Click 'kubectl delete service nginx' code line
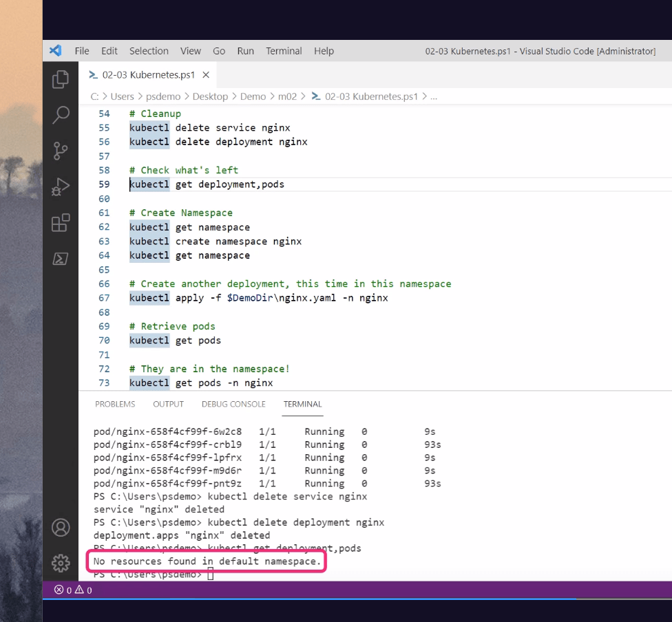Image resolution: width=672 pixels, height=622 pixels. pos(210,128)
